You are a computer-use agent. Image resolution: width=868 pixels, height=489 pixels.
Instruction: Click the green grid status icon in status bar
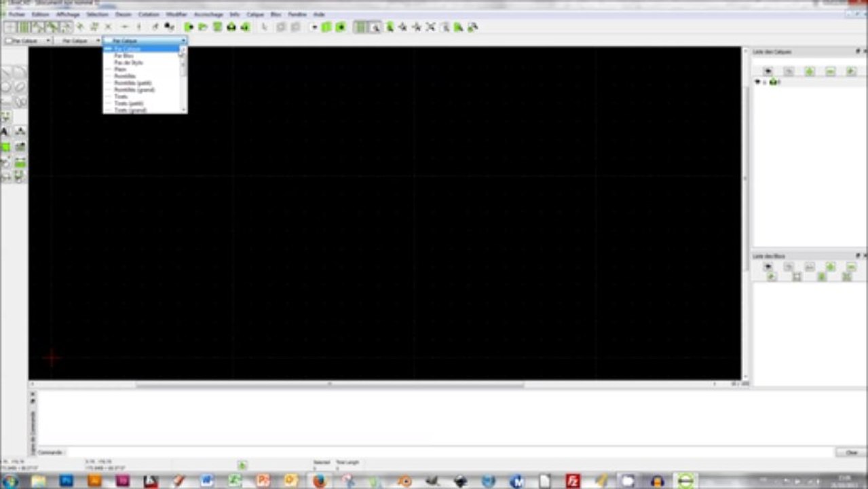tap(242, 465)
